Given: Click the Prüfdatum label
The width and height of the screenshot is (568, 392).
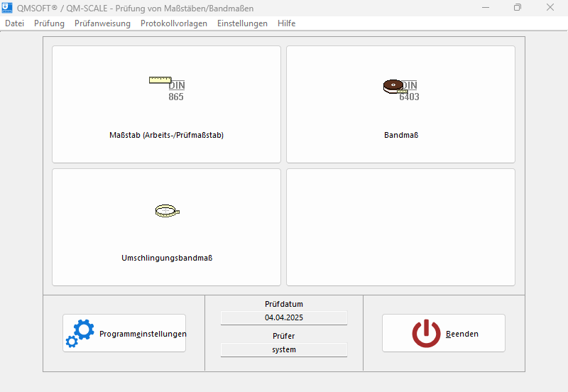Looking at the screenshot, I should click(284, 304).
